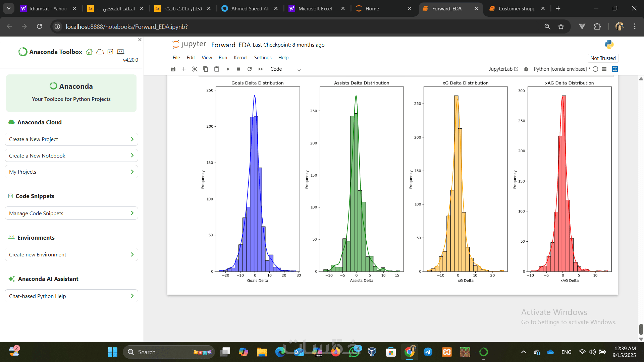Open the Kernel menu
The width and height of the screenshot is (644, 362).
point(240,58)
